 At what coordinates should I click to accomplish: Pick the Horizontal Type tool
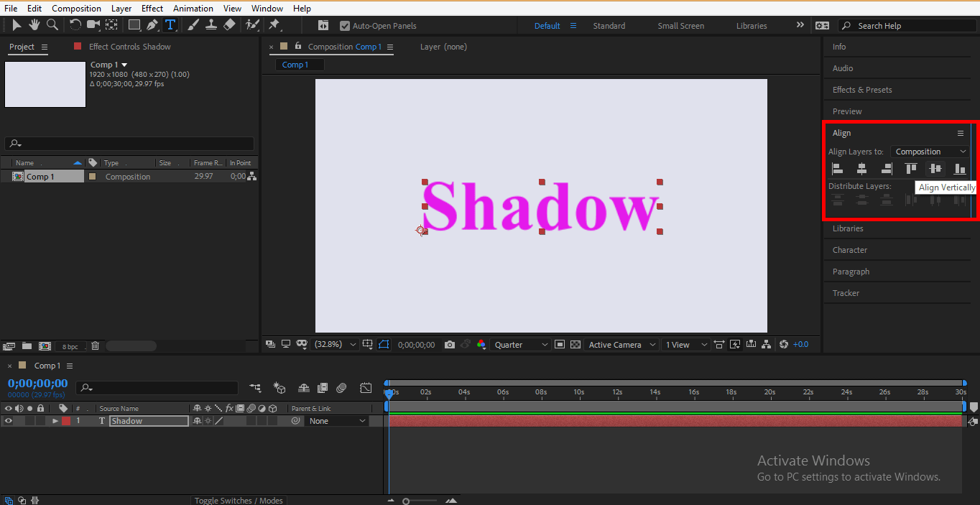tap(170, 25)
